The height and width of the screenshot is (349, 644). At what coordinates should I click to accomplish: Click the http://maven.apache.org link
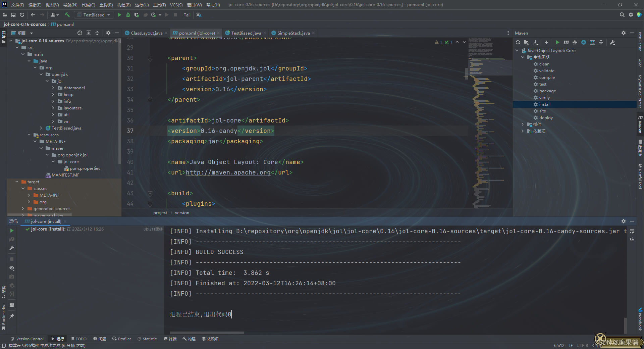click(x=228, y=172)
